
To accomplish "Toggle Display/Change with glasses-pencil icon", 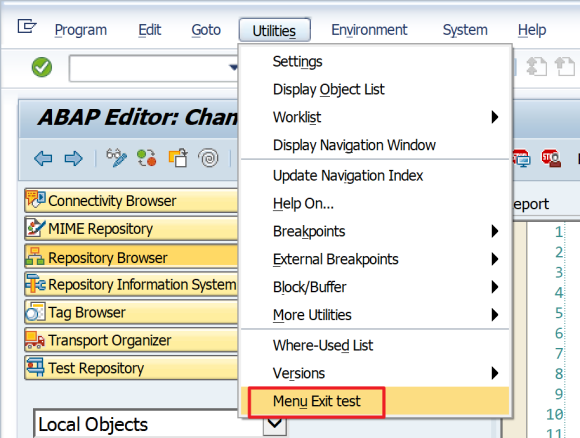I will (x=116, y=158).
